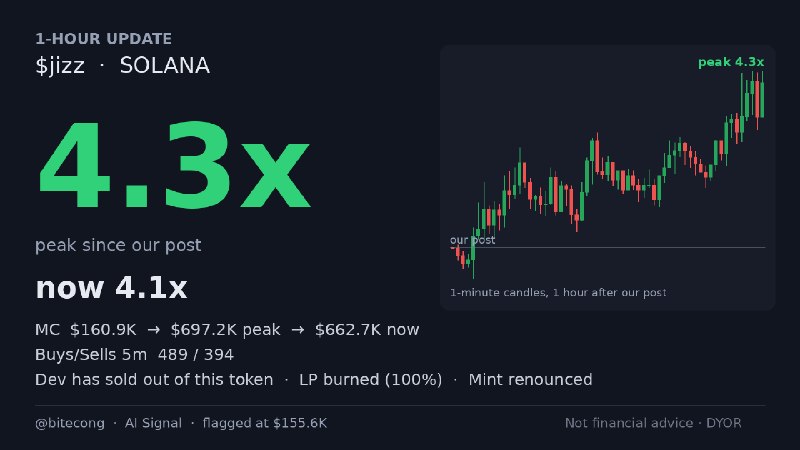Select the $160.9K starting market cap

point(103,330)
